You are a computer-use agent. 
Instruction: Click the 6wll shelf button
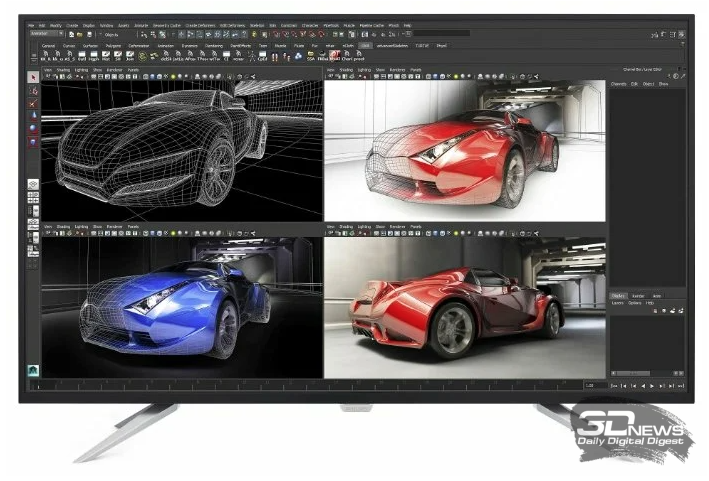[x=82, y=56]
